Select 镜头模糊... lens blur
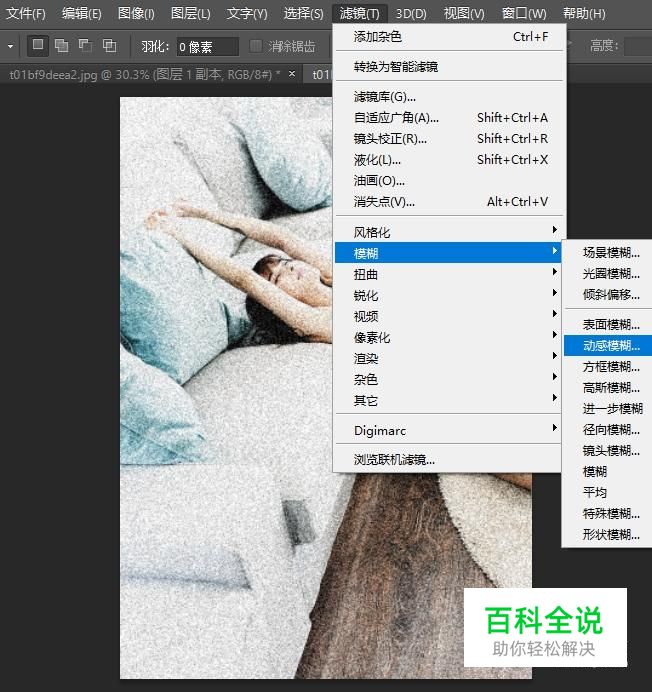The height and width of the screenshot is (692, 652). point(608,451)
